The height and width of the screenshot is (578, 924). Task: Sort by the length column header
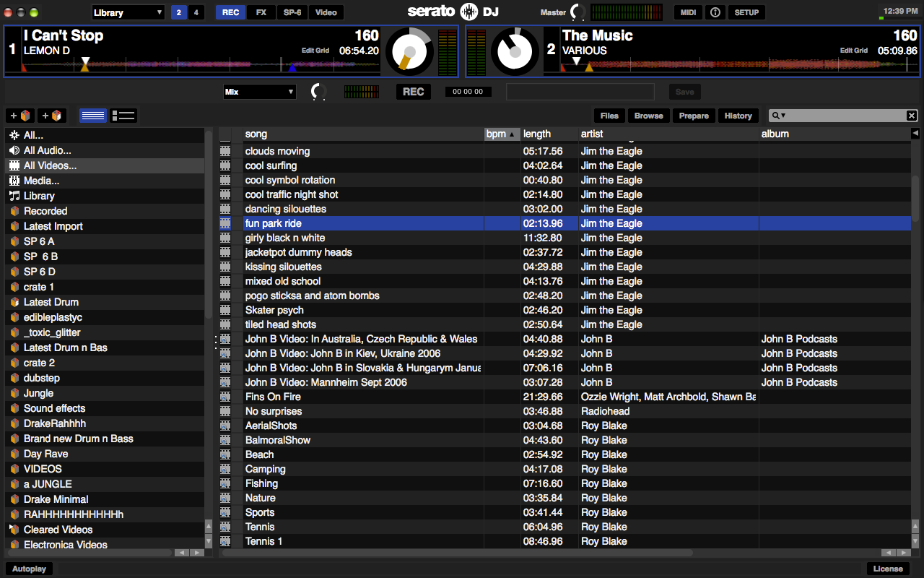pyautogui.click(x=549, y=134)
